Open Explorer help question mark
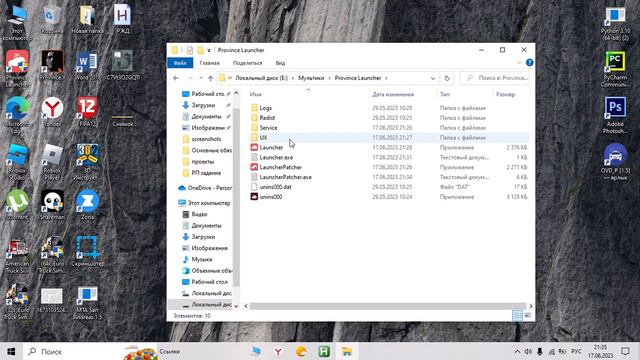 point(529,62)
